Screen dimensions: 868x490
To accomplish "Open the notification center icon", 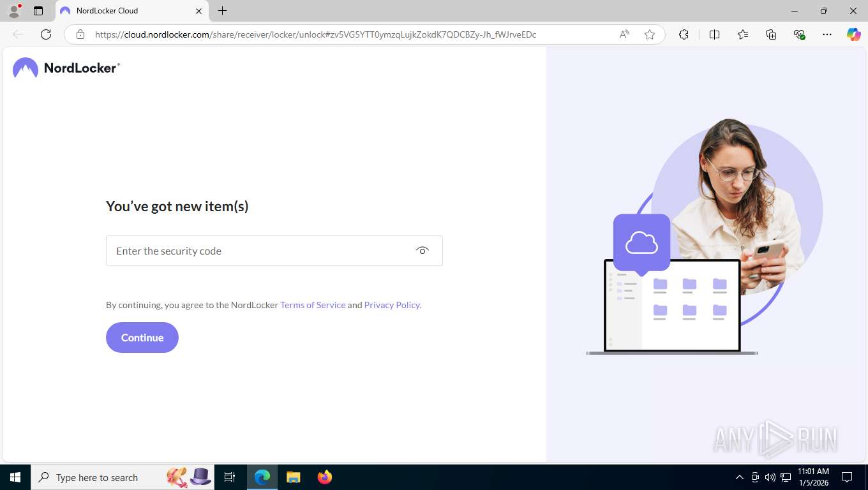I will tap(847, 477).
